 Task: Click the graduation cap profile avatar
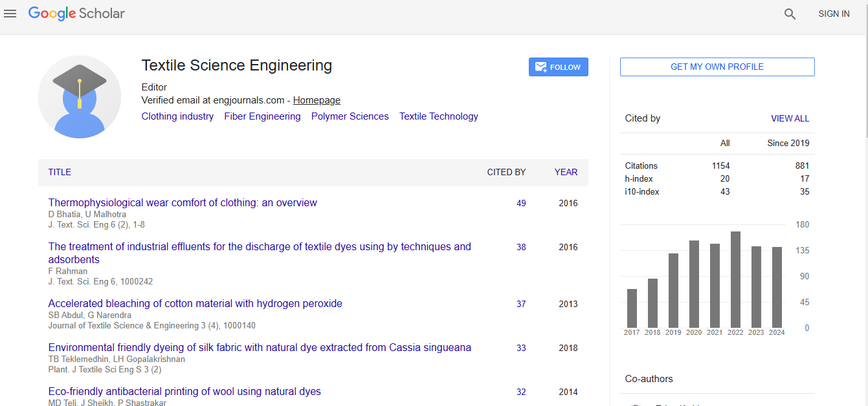80,97
